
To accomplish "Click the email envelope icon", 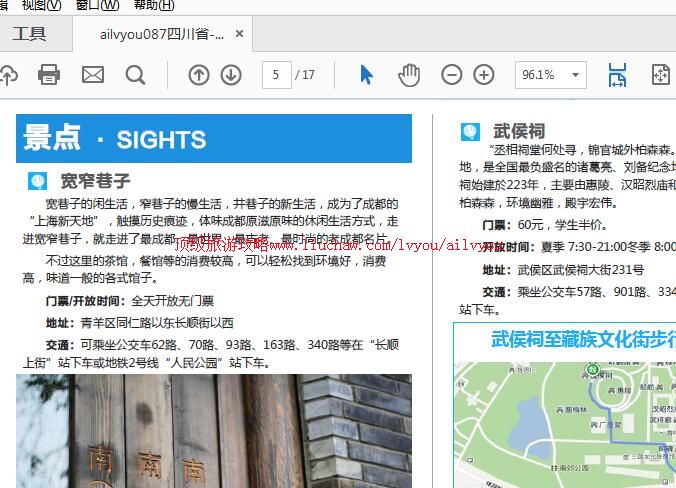I will coord(92,75).
